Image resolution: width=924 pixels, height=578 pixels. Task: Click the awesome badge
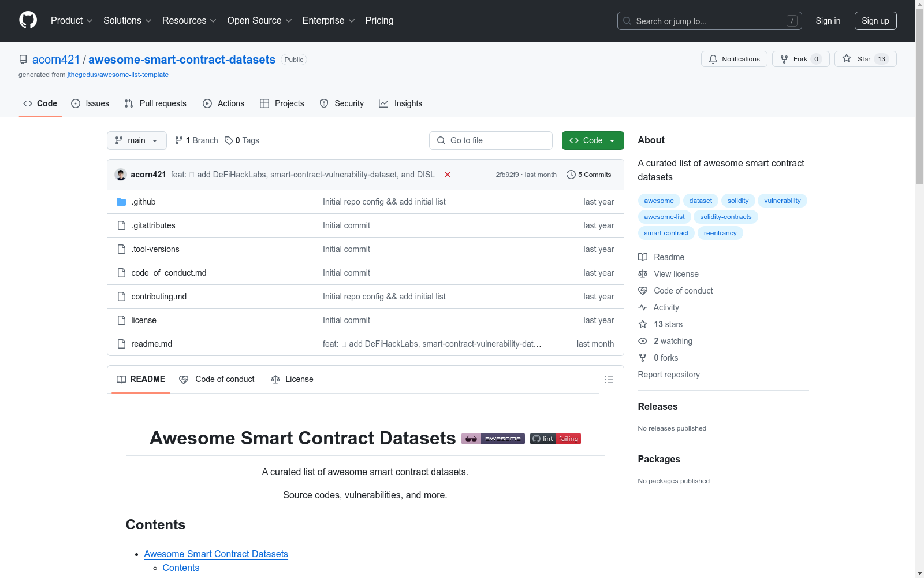tap(493, 439)
